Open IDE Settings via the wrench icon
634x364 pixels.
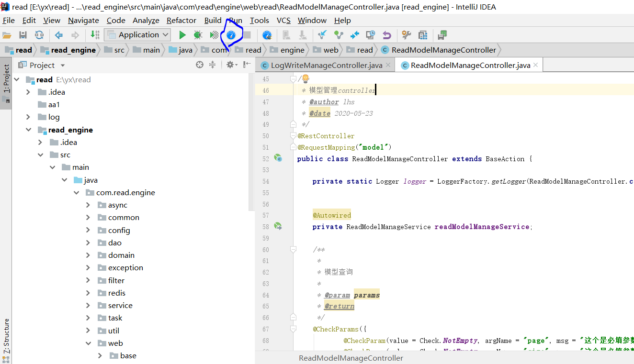(406, 34)
